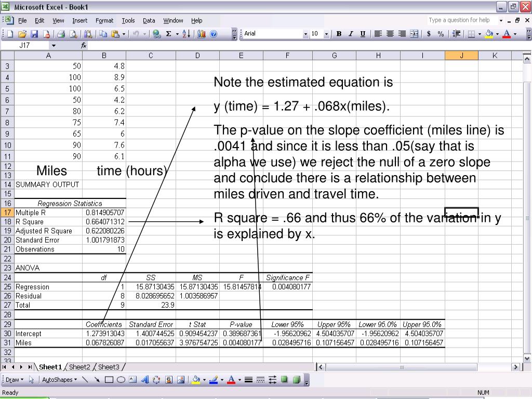Open the Borders dropdown arrow
The height and width of the screenshot is (399, 532).
coord(480,34)
